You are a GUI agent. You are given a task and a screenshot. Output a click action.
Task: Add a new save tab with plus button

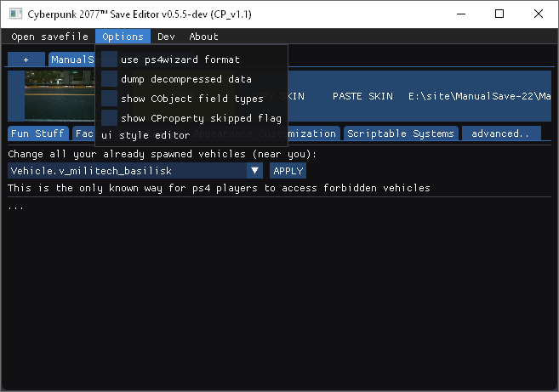pos(26,60)
